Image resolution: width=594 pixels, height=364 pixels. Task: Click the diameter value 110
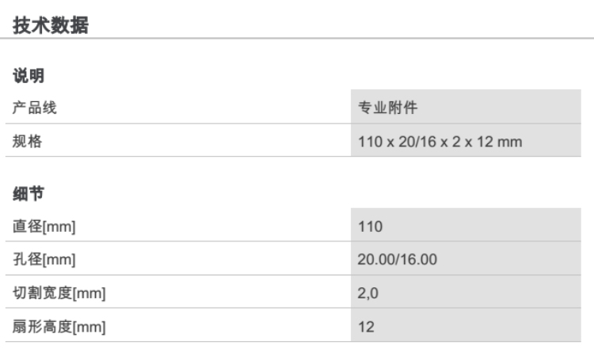(370, 226)
